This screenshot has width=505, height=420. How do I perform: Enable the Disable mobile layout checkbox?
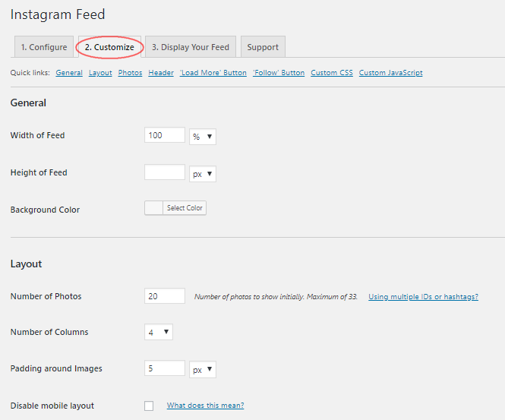tap(149, 406)
